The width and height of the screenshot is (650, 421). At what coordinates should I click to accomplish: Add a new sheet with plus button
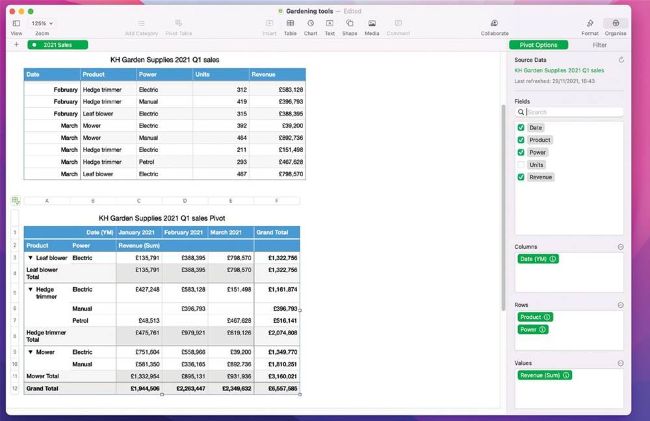(16, 45)
